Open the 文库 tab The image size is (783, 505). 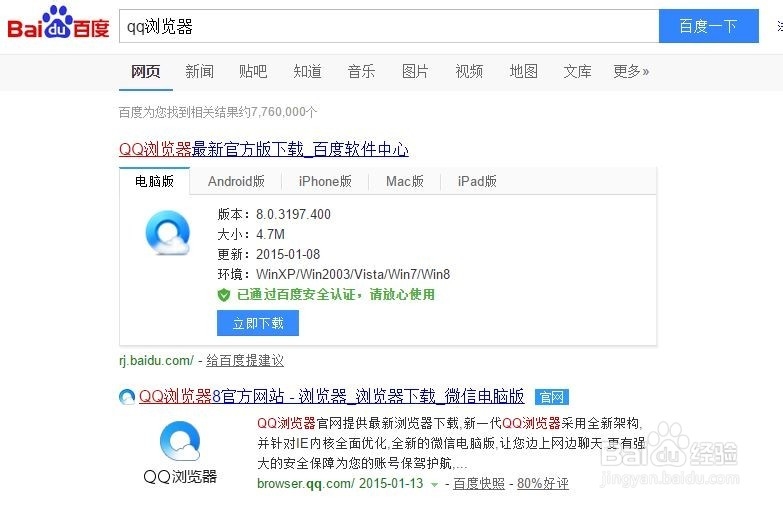pos(577,71)
